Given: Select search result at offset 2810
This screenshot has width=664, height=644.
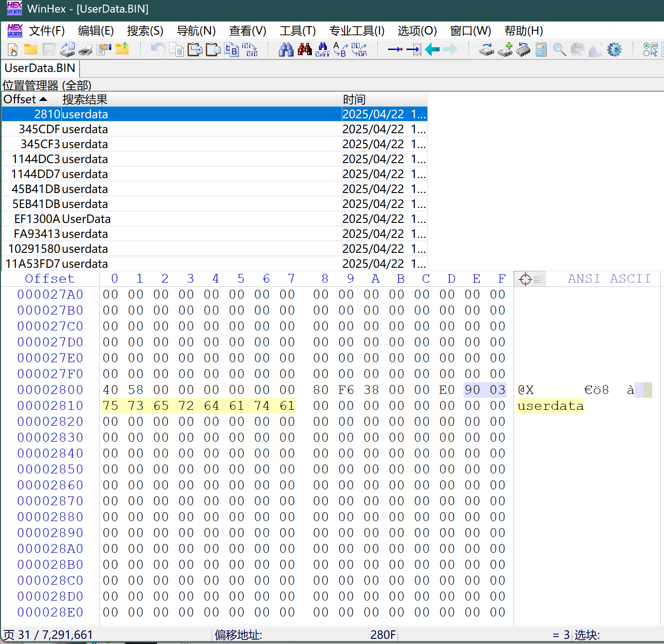Looking at the screenshot, I should (x=214, y=114).
